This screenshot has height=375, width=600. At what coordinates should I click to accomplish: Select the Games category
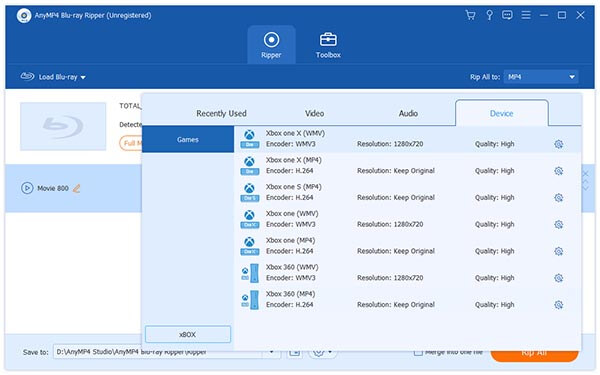point(188,140)
